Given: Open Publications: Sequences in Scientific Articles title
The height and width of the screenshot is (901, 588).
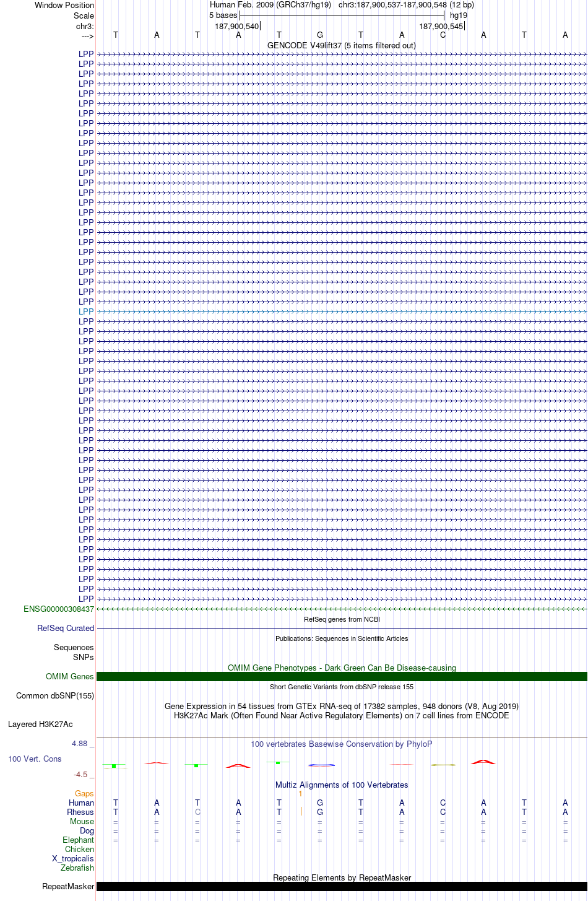Looking at the screenshot, I should point(342,638).
